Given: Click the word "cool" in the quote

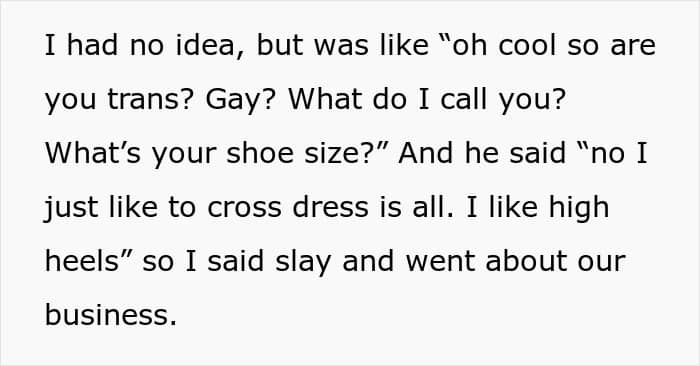Looking at the screenshot, I should pos(526,45).
